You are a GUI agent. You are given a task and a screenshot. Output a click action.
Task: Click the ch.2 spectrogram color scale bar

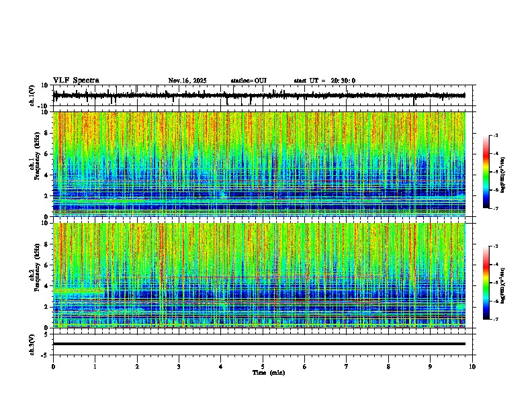[x=486, y=283]
